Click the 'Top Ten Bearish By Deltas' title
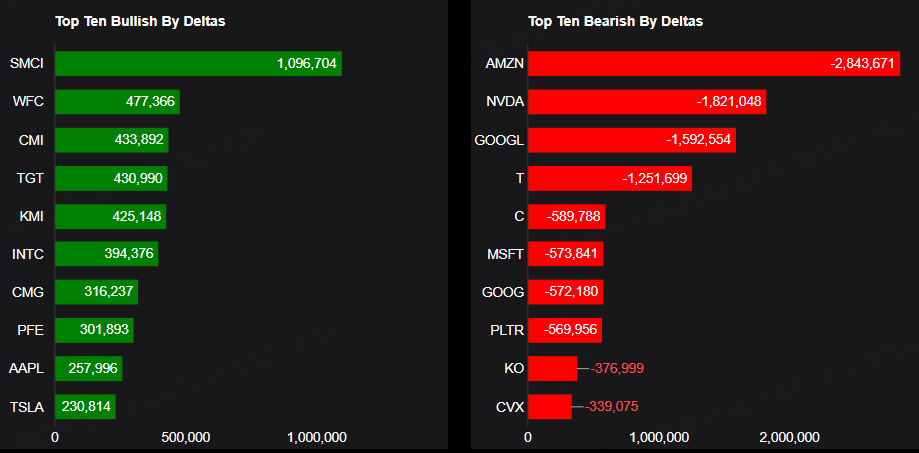The height and width of the screenshot is (453, 919). click(615, 21)
